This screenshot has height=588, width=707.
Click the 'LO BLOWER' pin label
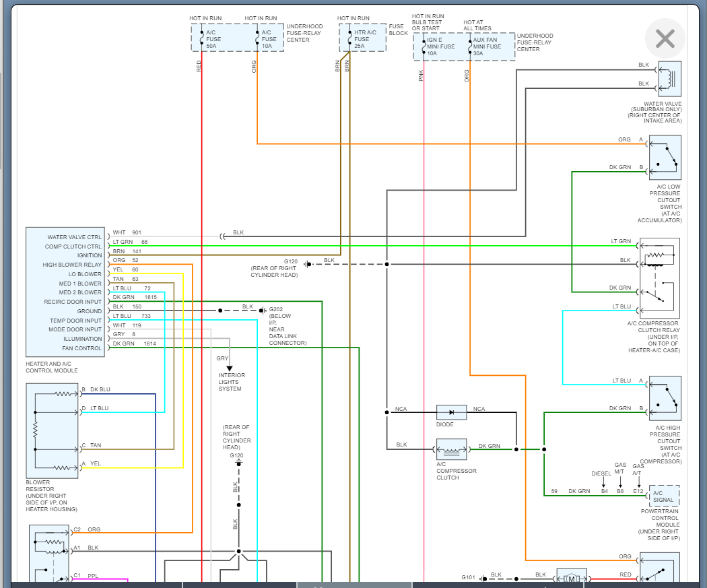pos(85,274)
